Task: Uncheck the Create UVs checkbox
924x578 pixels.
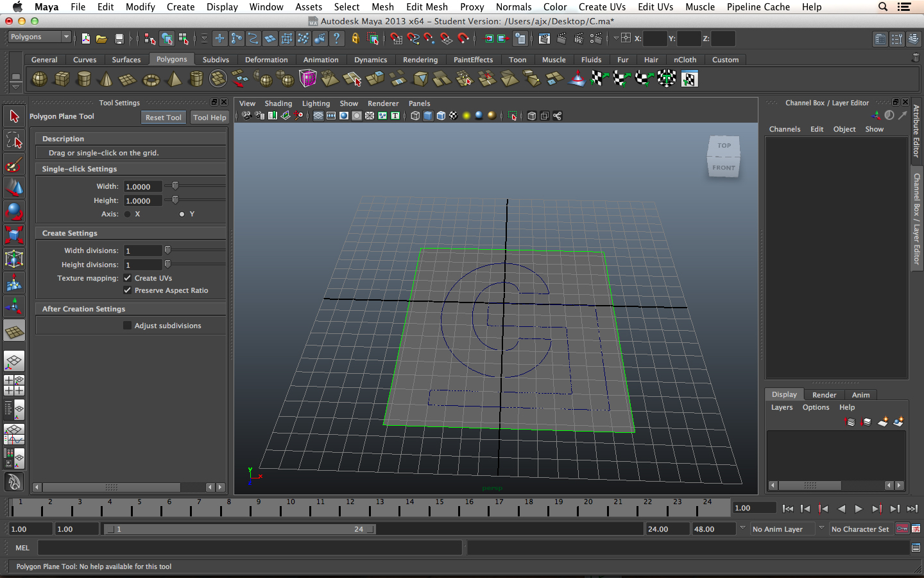Action: click(128, 278)
